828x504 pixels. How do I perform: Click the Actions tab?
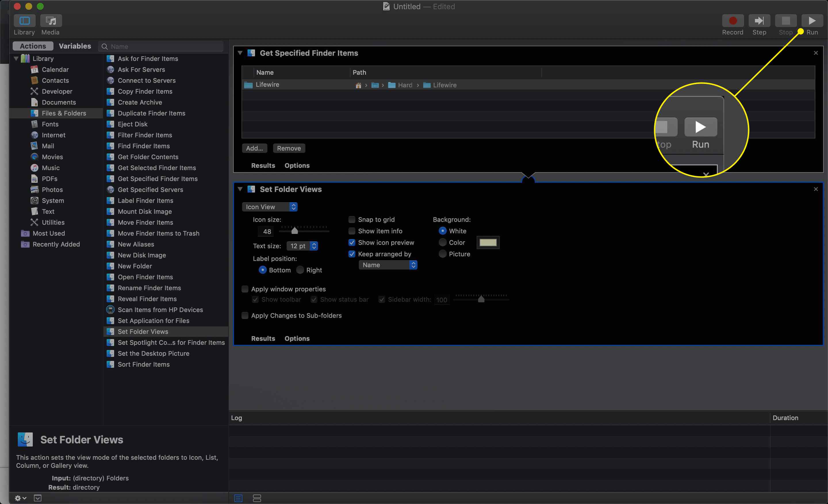click(32, 46)
